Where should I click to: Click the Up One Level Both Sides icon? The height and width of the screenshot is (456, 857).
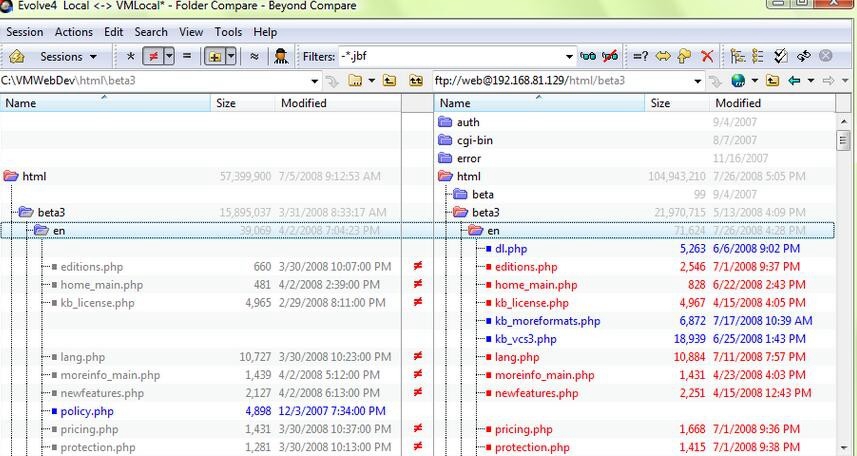(x=416, y=81)
